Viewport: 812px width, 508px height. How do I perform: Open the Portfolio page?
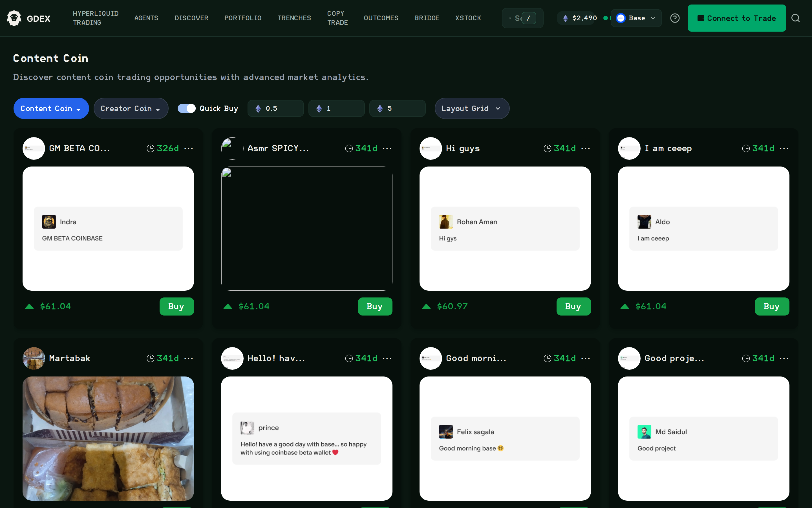click(x=242, y=18)
